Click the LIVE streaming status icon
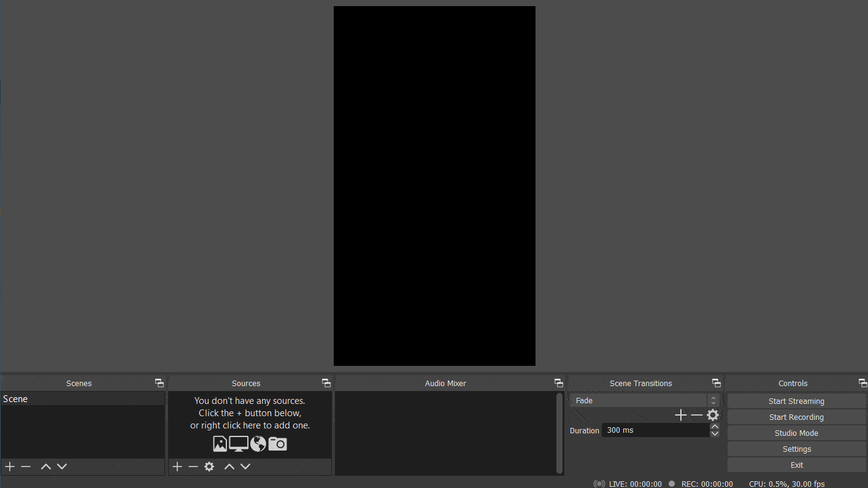 pos(599,484)
